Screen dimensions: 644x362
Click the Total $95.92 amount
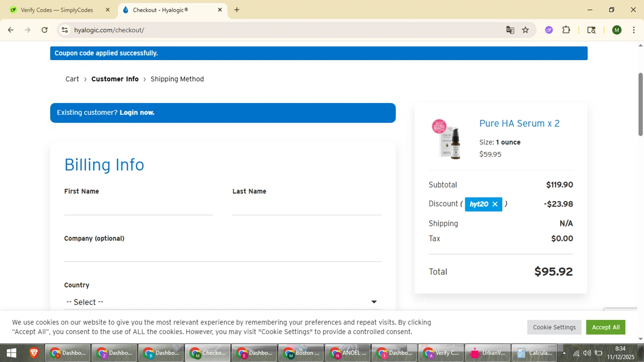click(x=553, y=271)
